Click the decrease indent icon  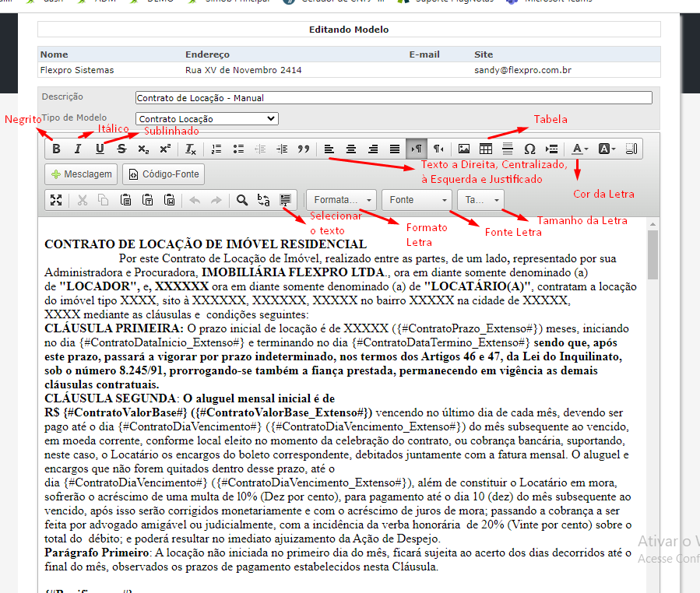coord(260,149)
